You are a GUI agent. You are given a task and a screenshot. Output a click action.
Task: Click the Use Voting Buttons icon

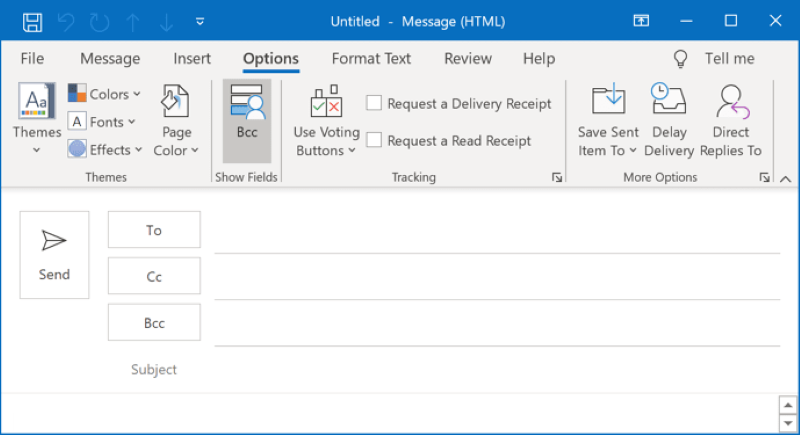tap(326, 103)
